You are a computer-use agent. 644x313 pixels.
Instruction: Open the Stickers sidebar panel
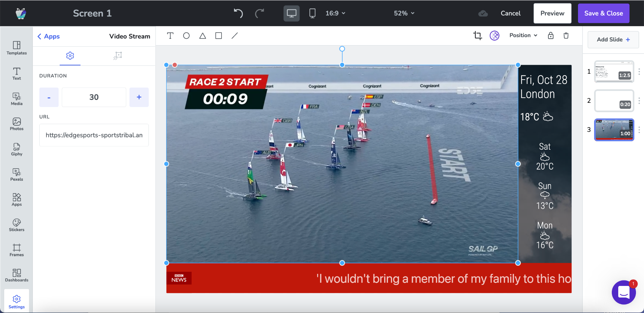(17, 225)
